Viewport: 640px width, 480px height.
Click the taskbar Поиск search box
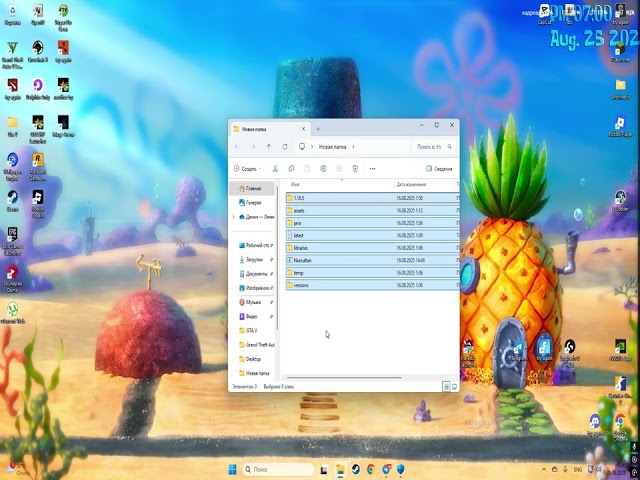[278, 469]
